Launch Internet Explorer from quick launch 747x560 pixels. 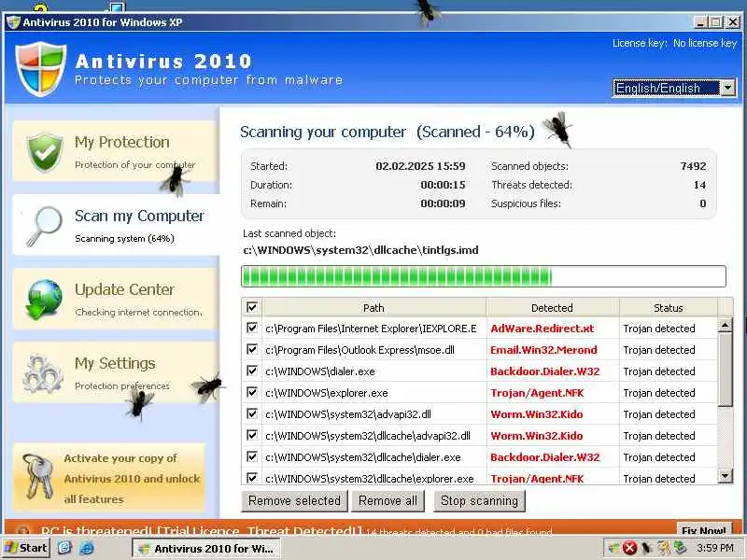(86, 548)
